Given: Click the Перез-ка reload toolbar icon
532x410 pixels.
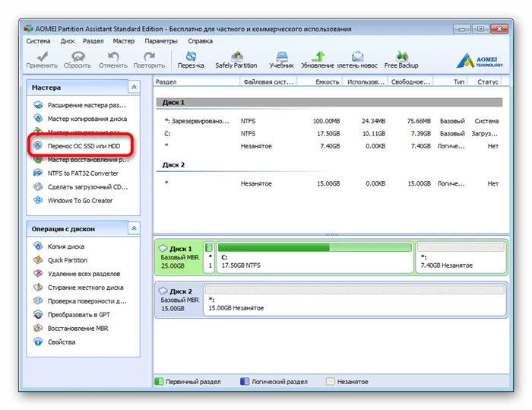Looking at the screenshot, I should coord(191,56).
